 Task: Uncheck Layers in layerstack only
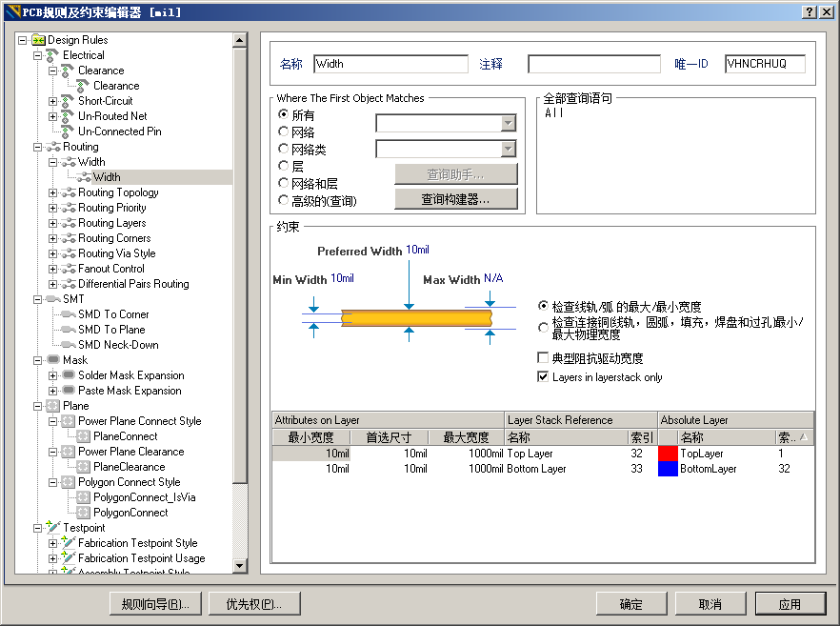point(544,375)
